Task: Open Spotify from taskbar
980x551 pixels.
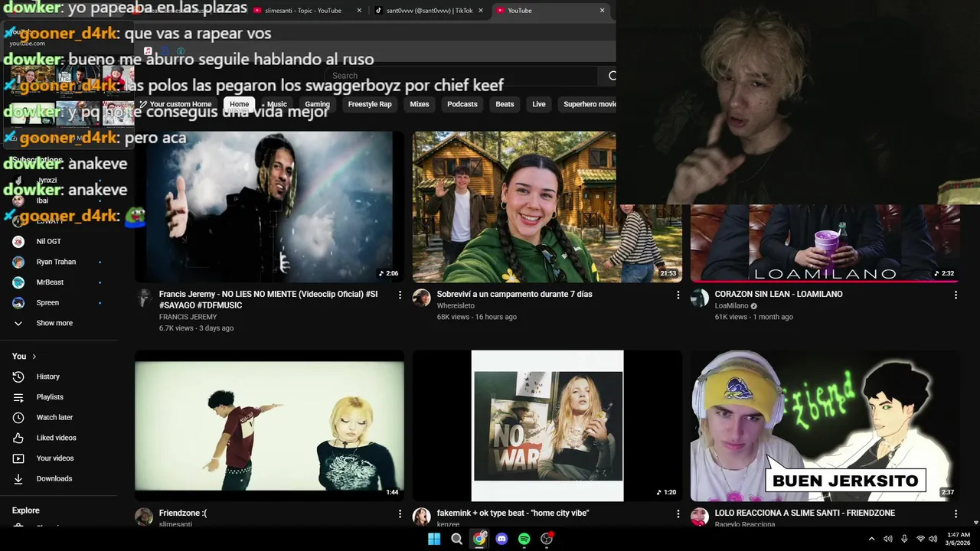Action: point(524,539)
